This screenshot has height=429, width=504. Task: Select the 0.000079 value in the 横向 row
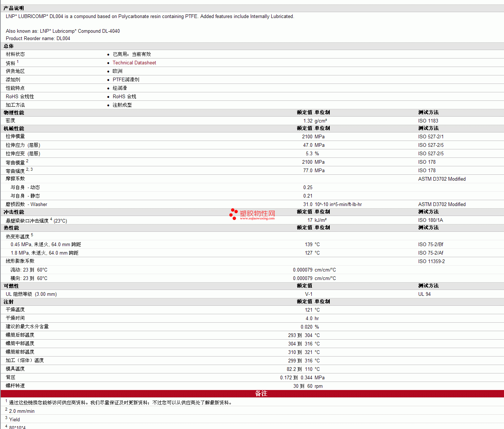tap(303, 279)
